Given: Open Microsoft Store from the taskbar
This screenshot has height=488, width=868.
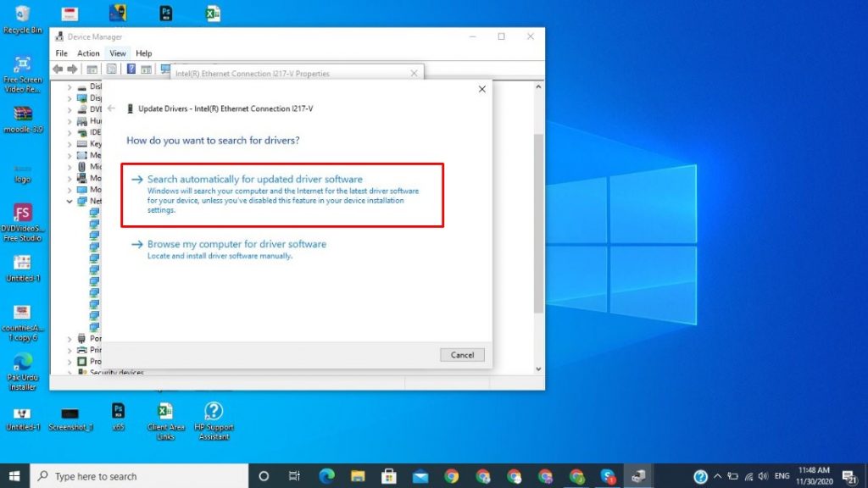Looking at the screenshot, I should 389,476.
